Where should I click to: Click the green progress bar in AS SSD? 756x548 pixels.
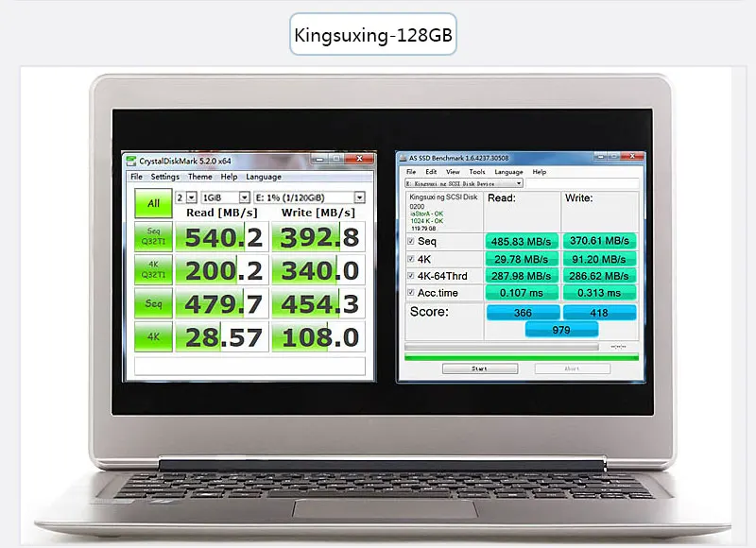pyautogui.click(x=522, y=357)
